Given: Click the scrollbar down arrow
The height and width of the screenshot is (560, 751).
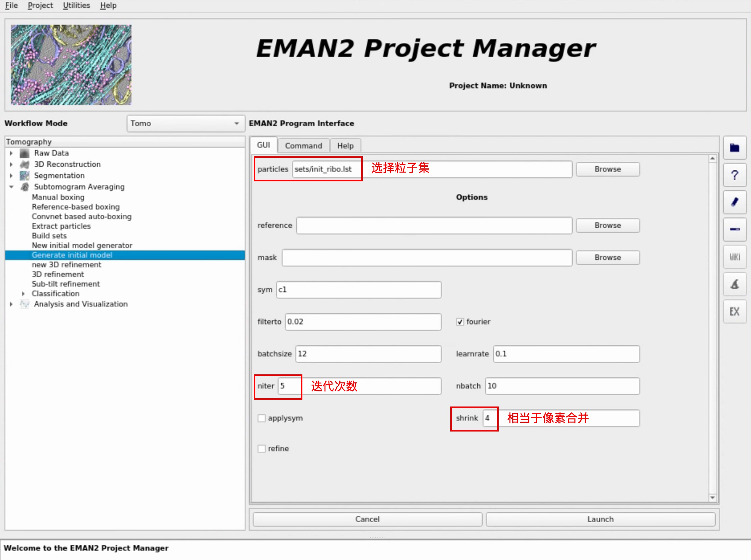Looking at the screenshot, I should [712, 498].
